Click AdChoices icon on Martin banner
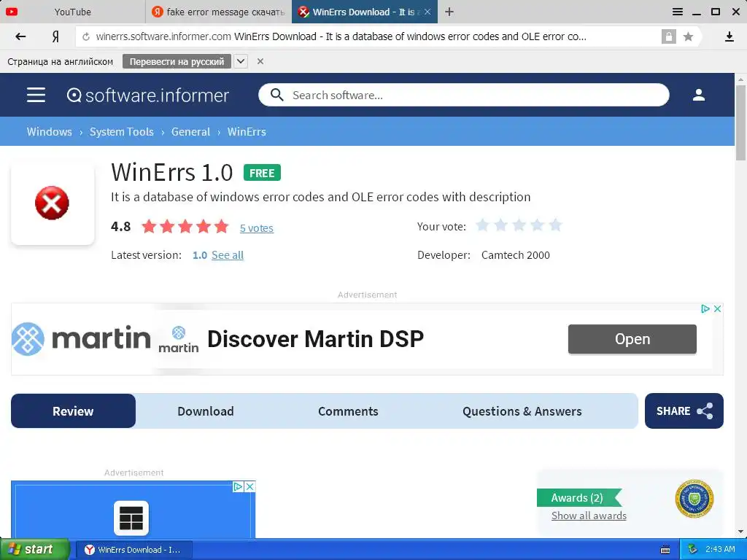Screen dimensions: 747x560 pos(705,308)
